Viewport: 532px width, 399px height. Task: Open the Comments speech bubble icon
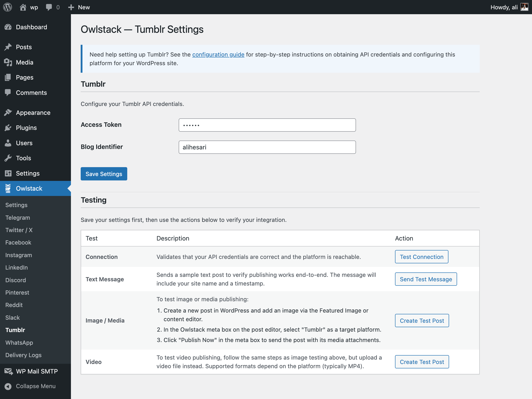(8, 93)
